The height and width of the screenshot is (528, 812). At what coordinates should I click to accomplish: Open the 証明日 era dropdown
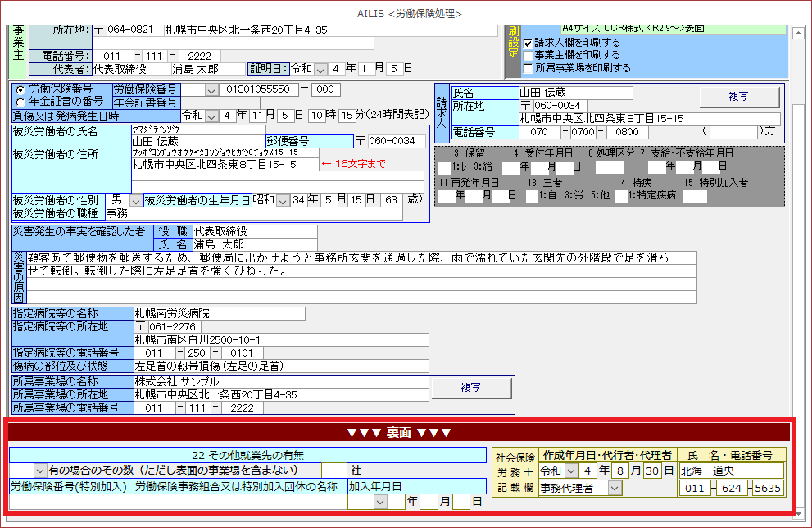click(320, 69)
